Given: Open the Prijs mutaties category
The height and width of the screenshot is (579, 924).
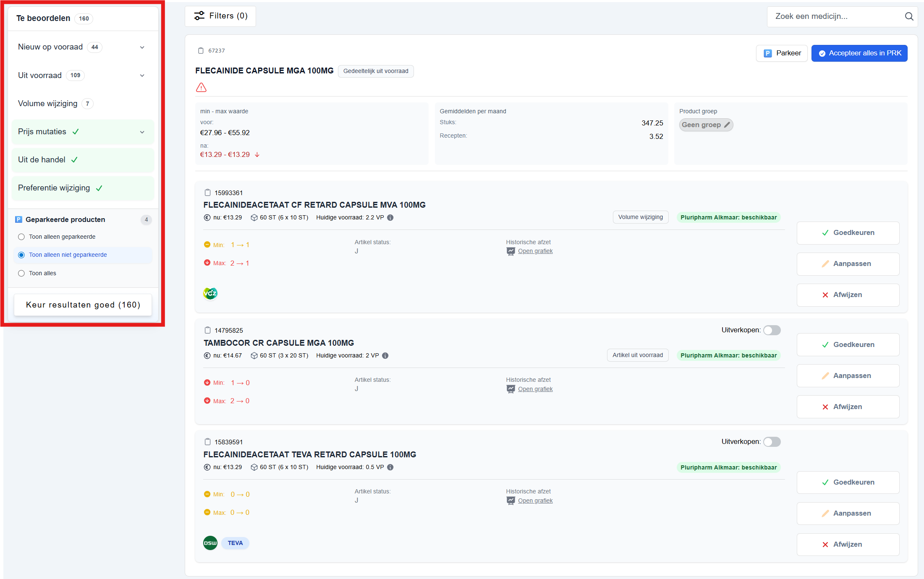Looking at the screenshot, I should (83, 132).
